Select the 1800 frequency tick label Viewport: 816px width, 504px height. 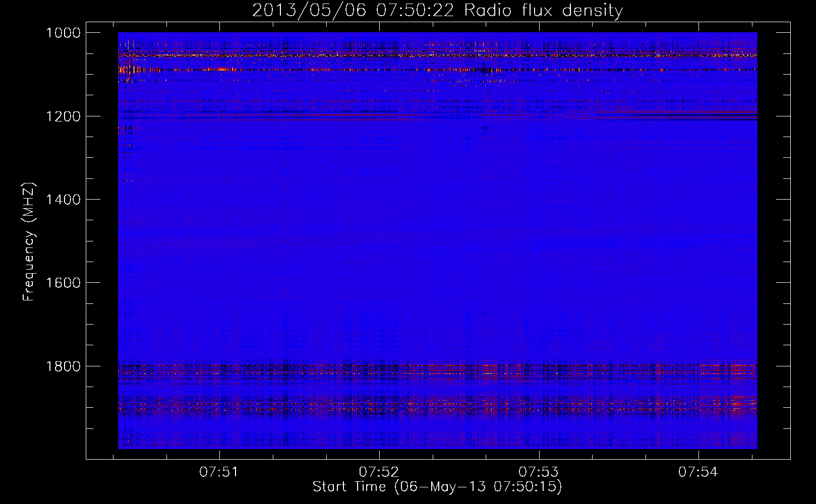pyautogui.click(x=63, y=366)
